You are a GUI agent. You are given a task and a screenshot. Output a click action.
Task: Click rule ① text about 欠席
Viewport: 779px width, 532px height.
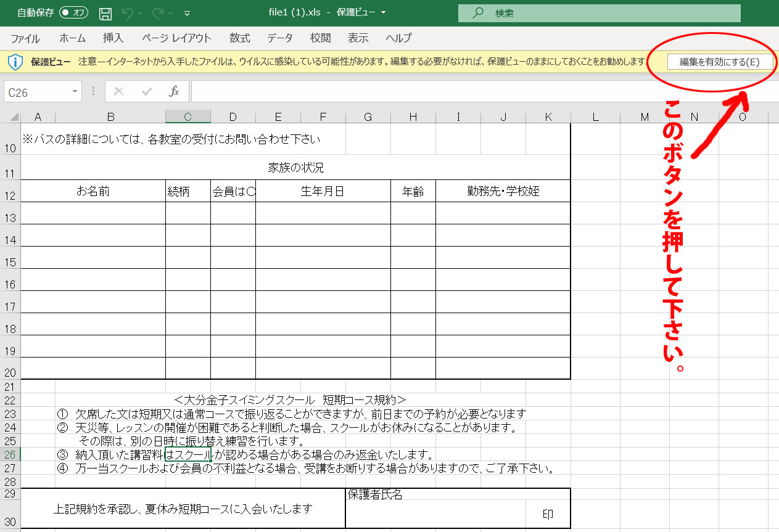pyautogui.click(x=292, y=414)
